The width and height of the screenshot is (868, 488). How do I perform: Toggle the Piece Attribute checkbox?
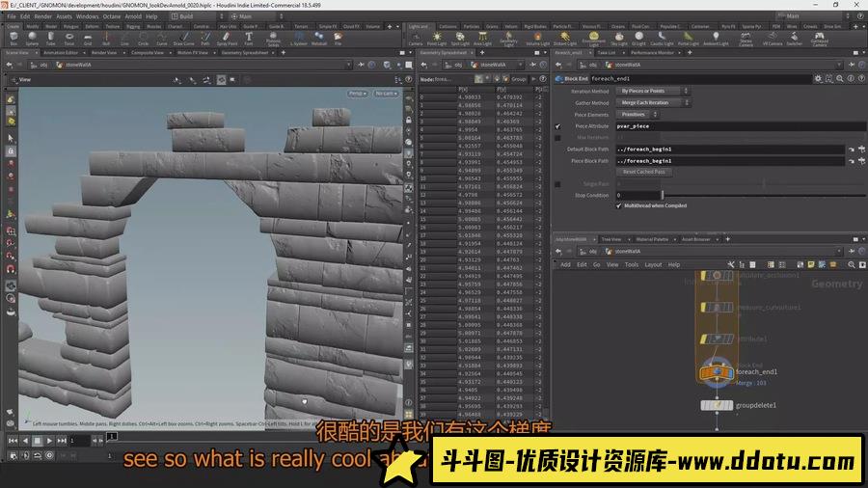pos(557,126)
